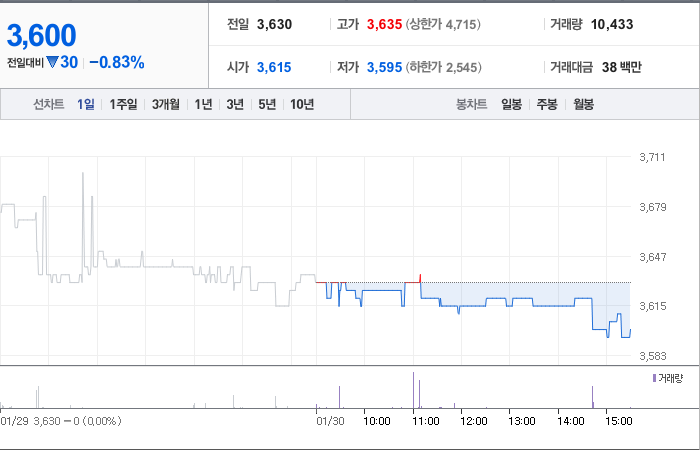Open the 일봉 candlestick chart

click(512, 104)
